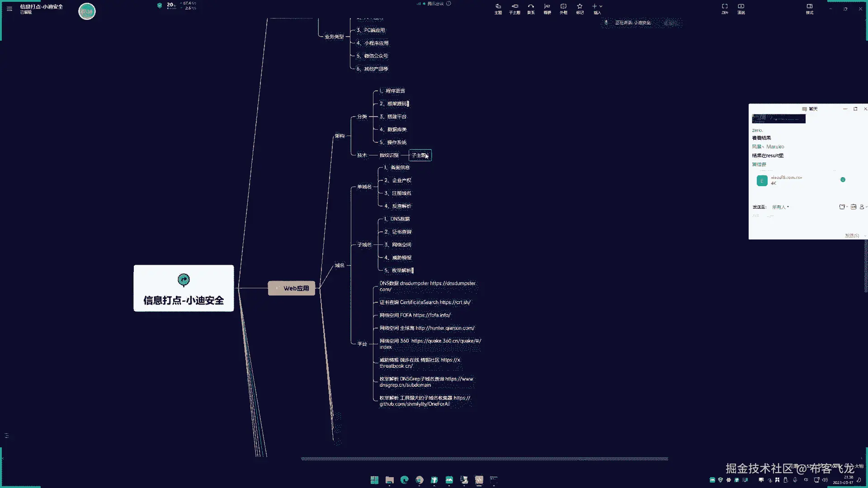This screenshot has height=488, width=868.
Task: Add an 外框 boundary from toolbar
Action: click(563, 9)
